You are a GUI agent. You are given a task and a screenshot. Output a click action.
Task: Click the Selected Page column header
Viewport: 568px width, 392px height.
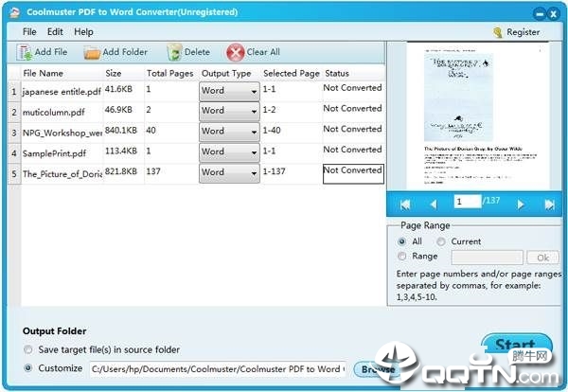292,74
